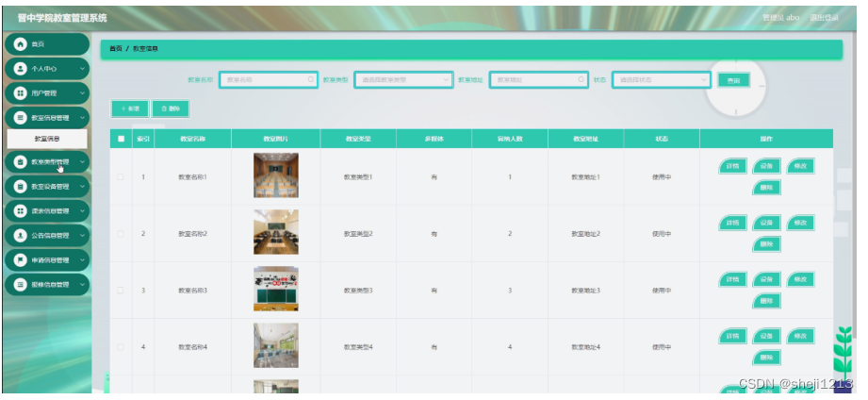The height and width of the screenshot is (400, 868).
Task: Click the clipboard icon for 教室设备管理
Action: point(21,186)
